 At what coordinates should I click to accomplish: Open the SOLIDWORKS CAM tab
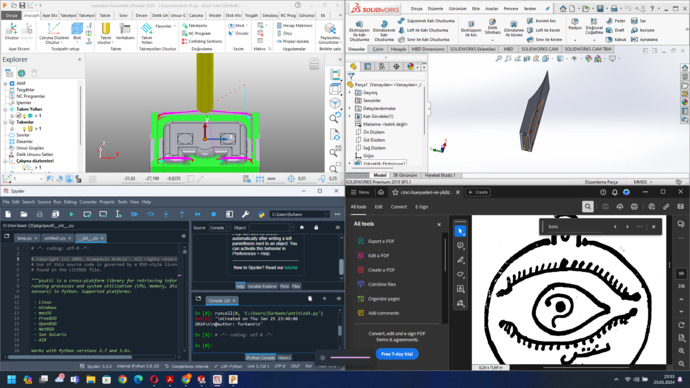[540, 49]
